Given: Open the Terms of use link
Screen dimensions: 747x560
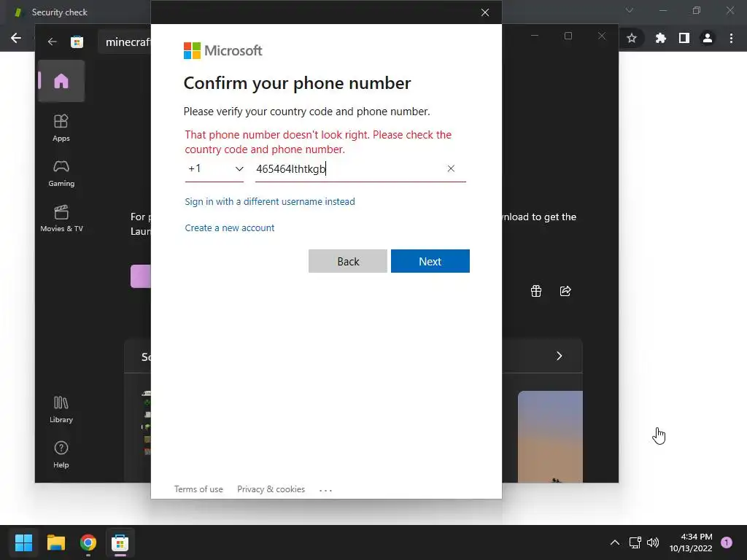Looking at the screenshot, I should [198, 489].
